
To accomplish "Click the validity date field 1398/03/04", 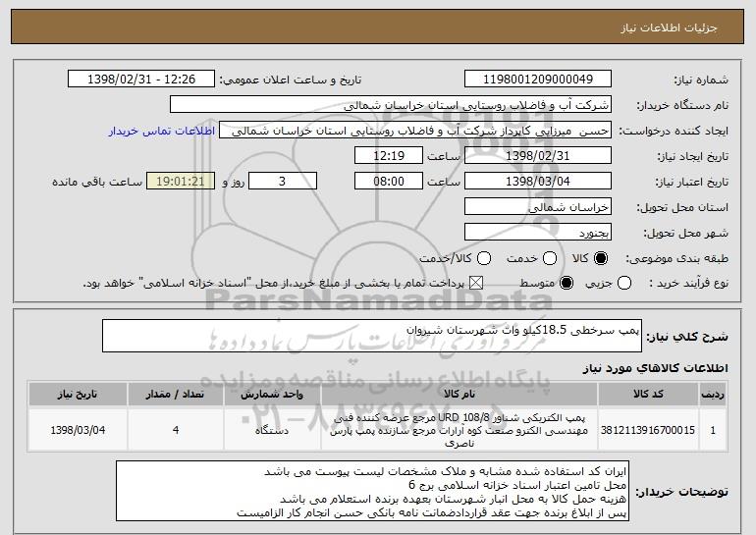I will 538,182.
